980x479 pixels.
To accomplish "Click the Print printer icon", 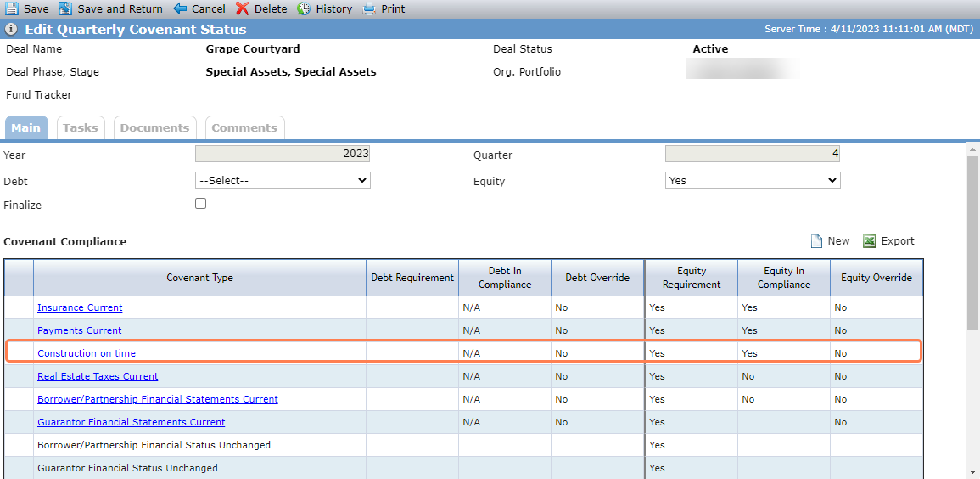I will pos(369,8).
